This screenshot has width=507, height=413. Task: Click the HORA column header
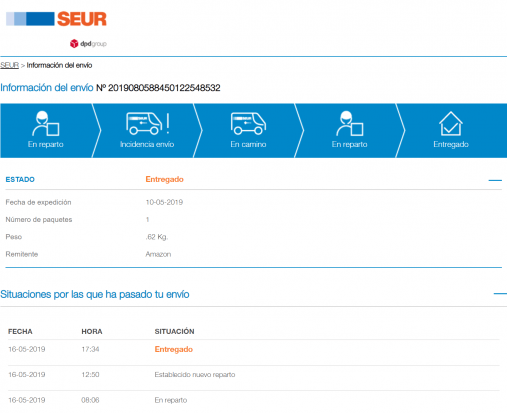point(92,332)
